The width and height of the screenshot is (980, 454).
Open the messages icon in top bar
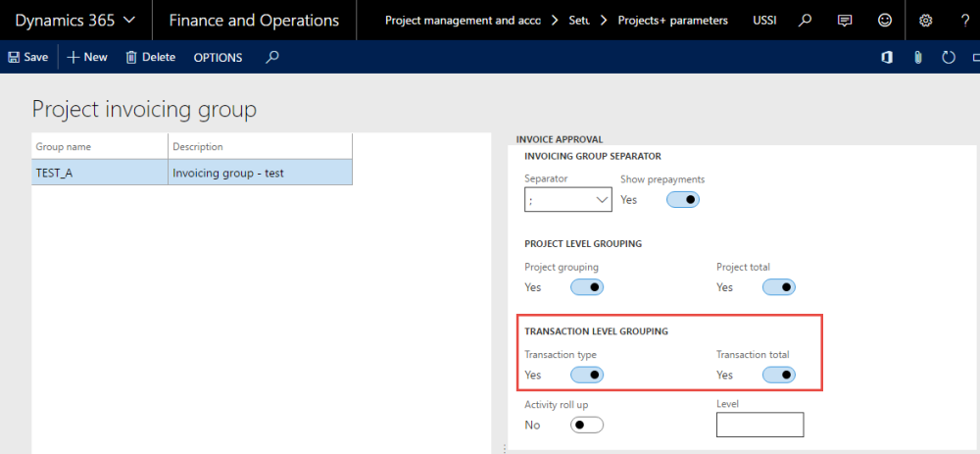pos(845,20)
